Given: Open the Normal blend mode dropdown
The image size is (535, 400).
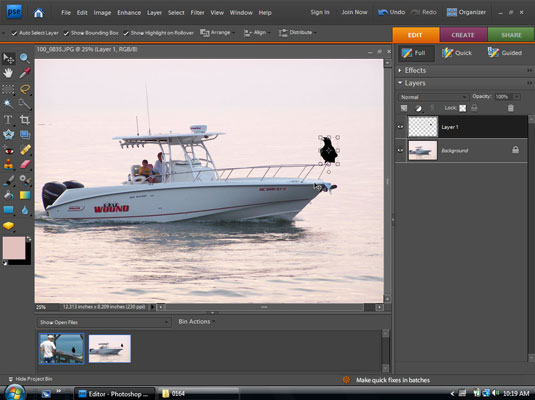Looking at the screenshot, I should coord(434,97).
